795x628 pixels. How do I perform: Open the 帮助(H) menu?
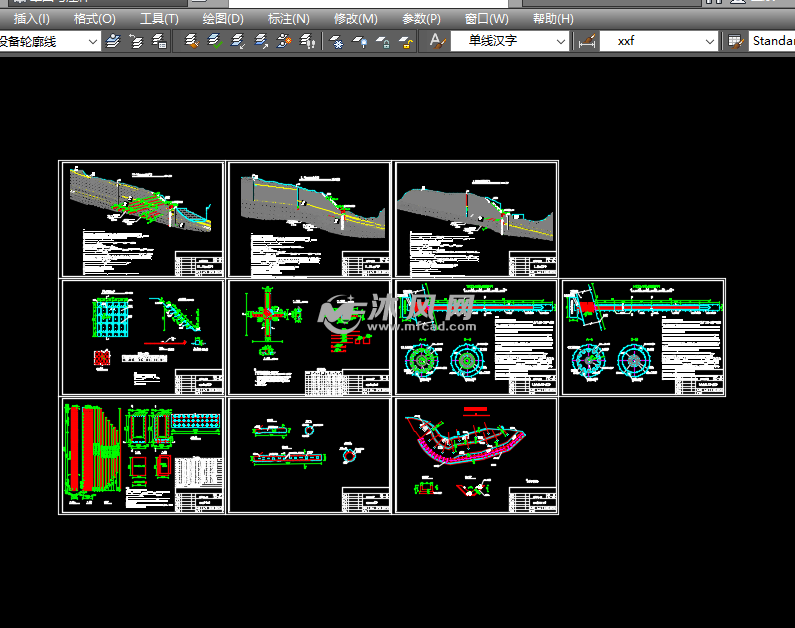(x=553, y=18)
